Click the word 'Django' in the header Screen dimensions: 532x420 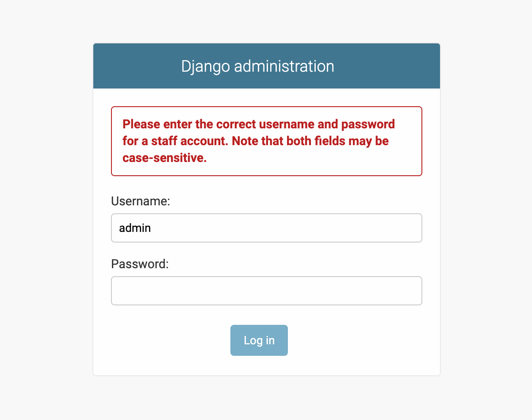[205, 66]
